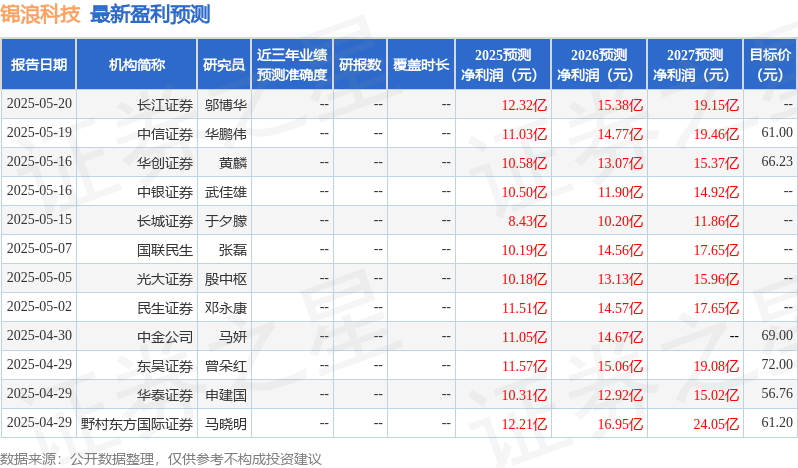The image size is (798, 468).
Task: Click the 10.58亿 profit value
Action: [x=524, y=163]
